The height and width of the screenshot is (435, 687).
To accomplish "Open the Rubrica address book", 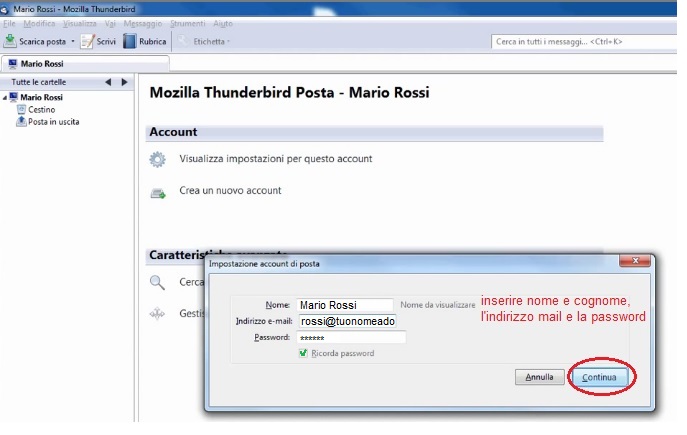I will (x=144, y=41).
